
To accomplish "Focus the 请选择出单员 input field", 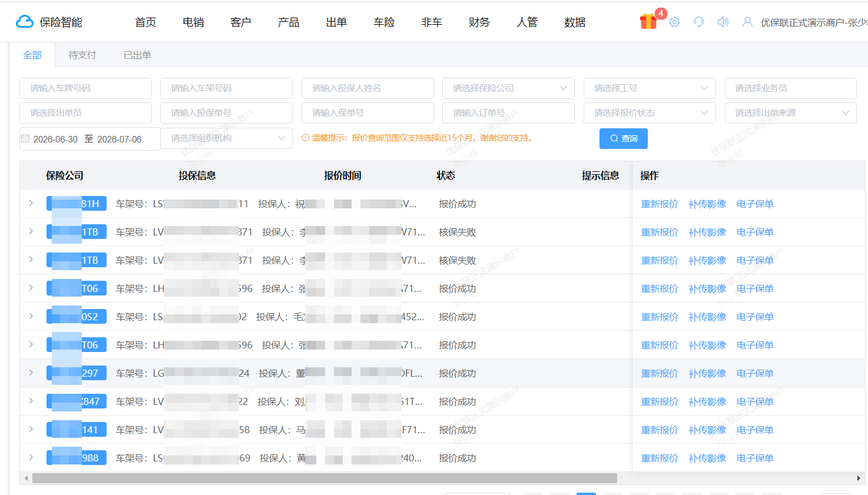I will tap(85, 113).
